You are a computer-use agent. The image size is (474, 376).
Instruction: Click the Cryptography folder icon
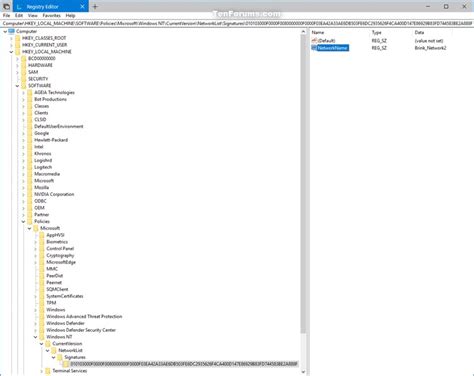pos(42,255)
